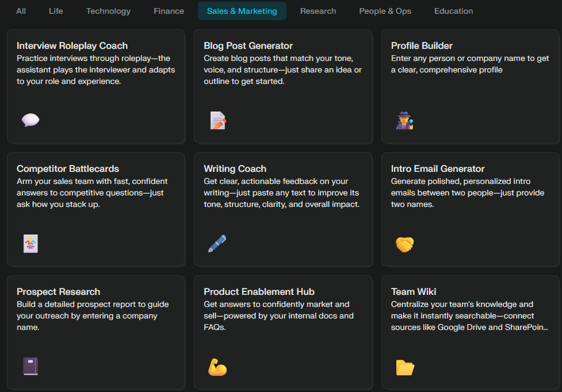Click the handshake icon on Intro Email Generator
The width and height of the screenshot is (562, 392).
point(404,244)
